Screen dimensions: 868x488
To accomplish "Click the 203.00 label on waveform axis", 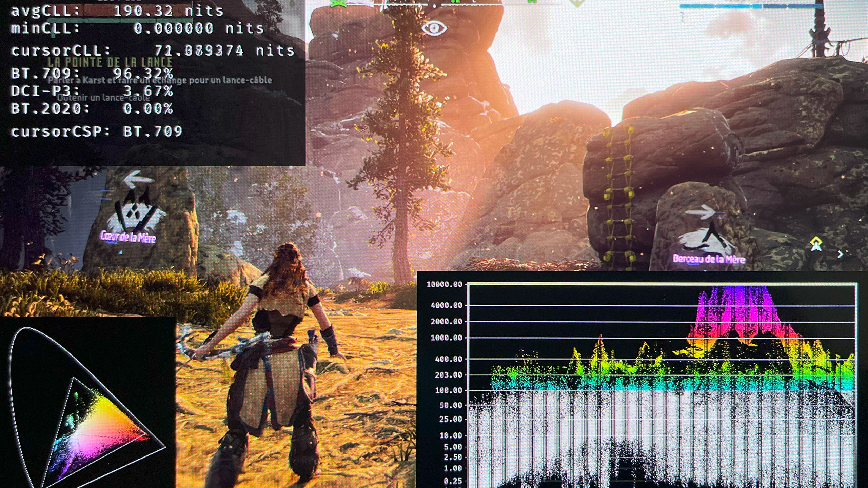I will [x=449, y=375].
